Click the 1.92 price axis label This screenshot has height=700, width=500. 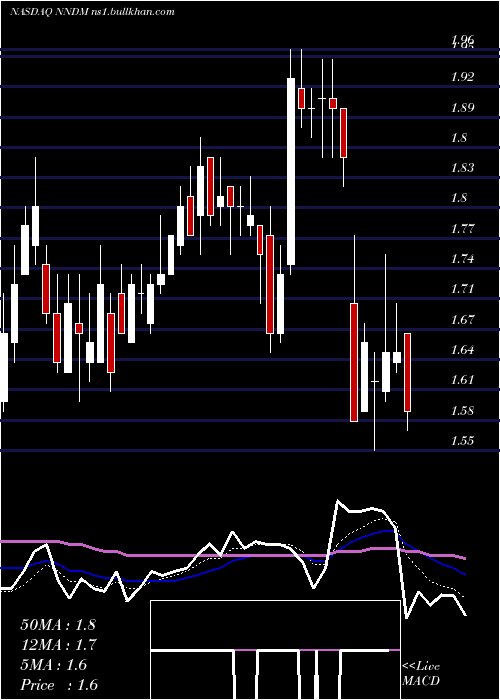coord(462,77)
